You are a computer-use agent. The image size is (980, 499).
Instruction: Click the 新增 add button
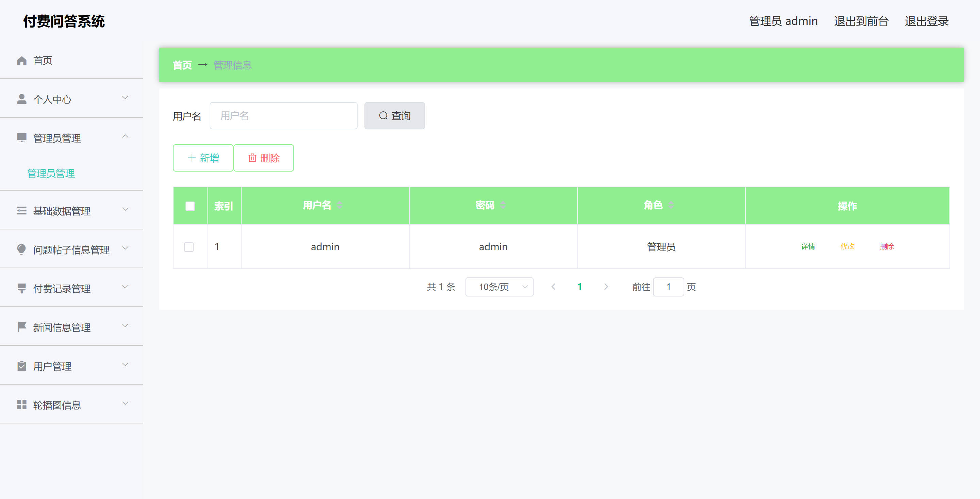tap(203, 158)
